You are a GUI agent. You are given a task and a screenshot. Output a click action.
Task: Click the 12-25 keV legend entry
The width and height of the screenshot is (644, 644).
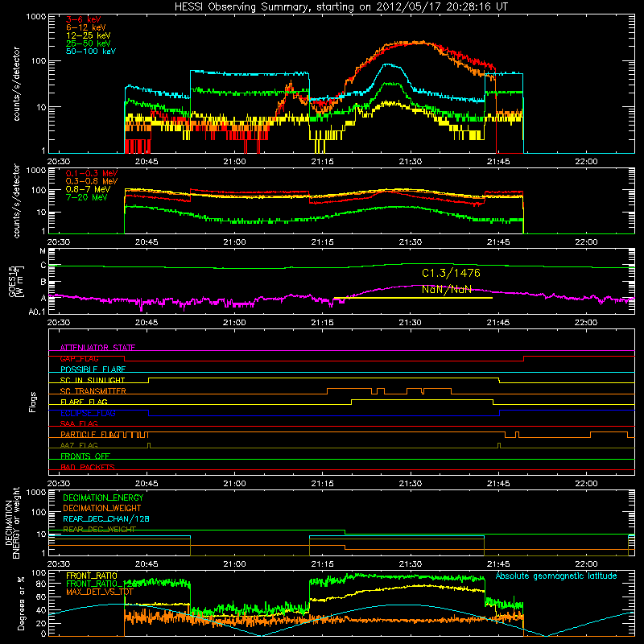click(x=89, y=35)
